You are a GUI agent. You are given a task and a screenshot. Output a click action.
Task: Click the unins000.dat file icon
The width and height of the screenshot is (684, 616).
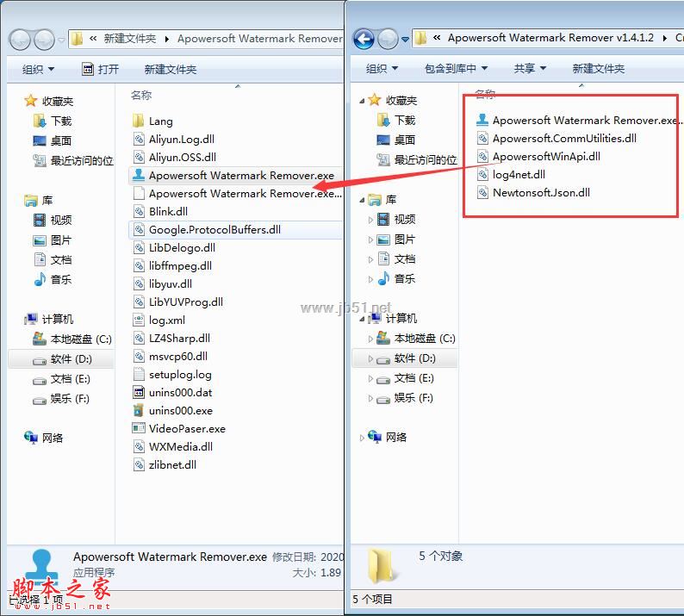tap(139, 392)
